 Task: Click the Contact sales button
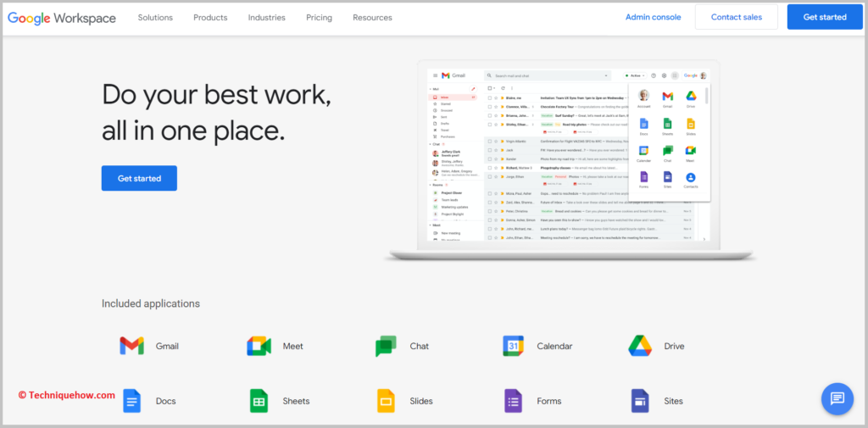tap(737, 17)
